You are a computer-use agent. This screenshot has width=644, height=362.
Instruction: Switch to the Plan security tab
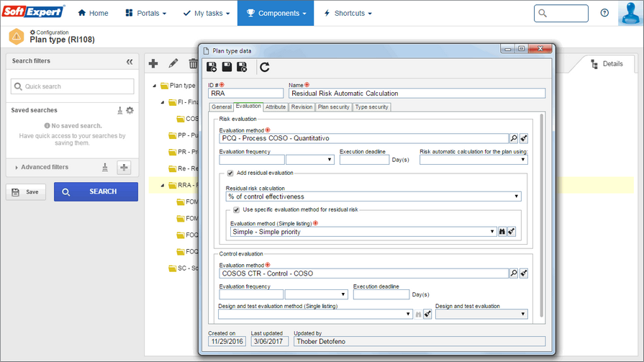333,107
